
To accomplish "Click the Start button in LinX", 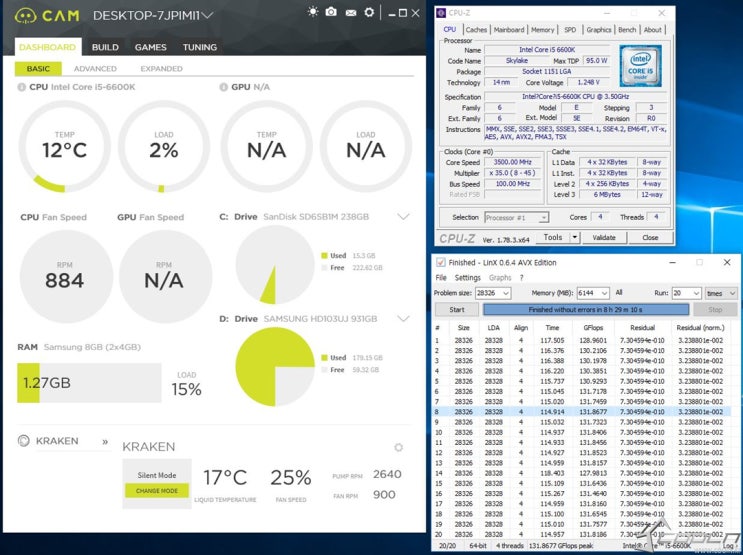I will (457, 309).
